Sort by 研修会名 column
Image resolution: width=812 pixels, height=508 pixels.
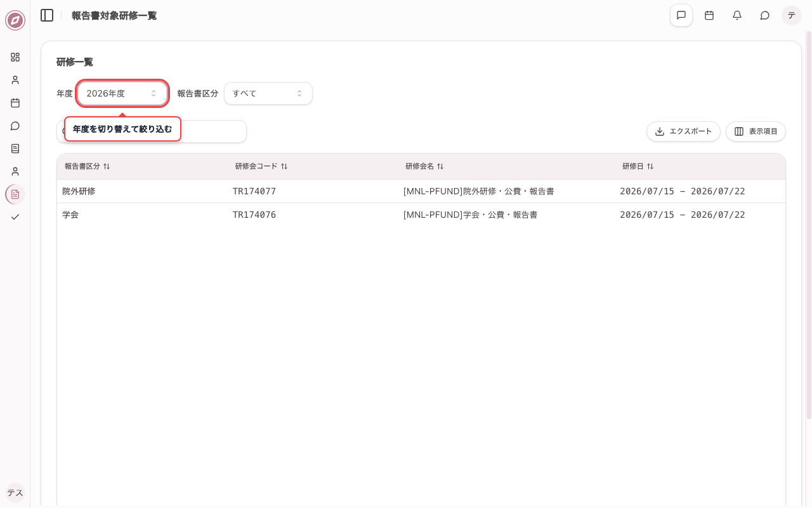click(x=424, y=166)
